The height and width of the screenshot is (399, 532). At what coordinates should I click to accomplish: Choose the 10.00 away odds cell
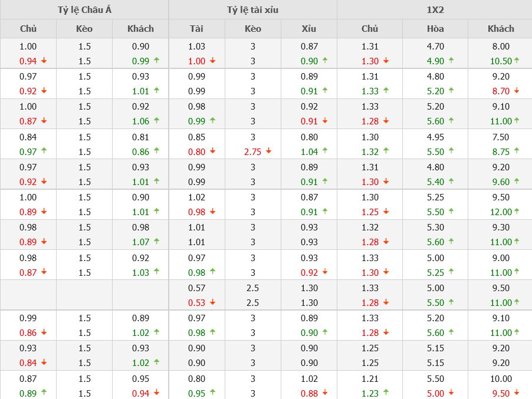point(501,379)
